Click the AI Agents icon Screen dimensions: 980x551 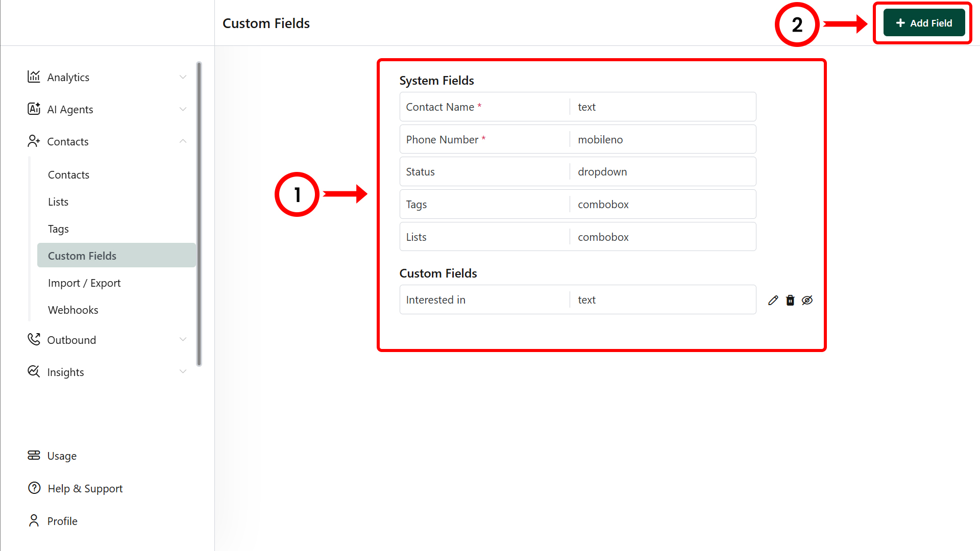pos(34,109)
